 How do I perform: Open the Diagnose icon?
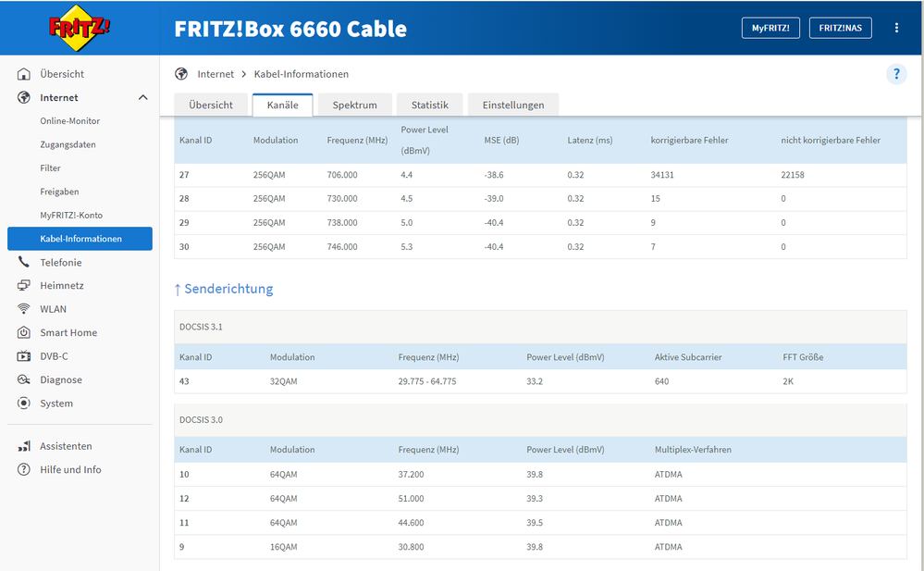click(x=24, y=380)
